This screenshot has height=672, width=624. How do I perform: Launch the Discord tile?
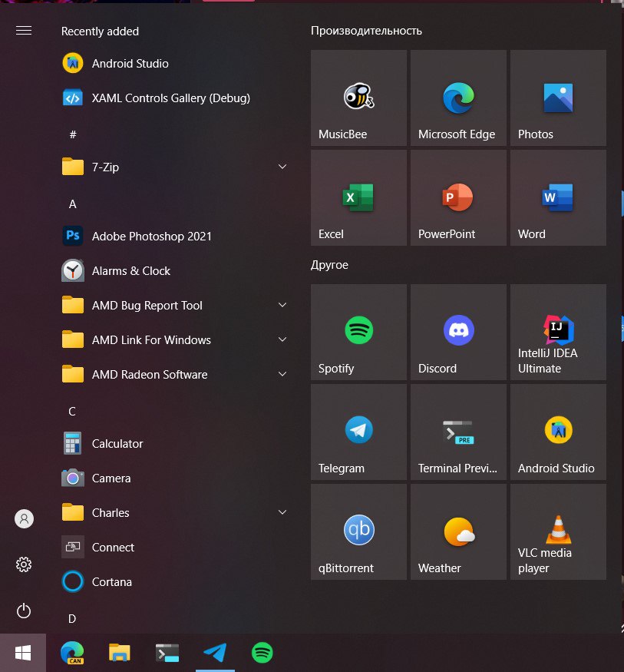(x=458, y=332)
